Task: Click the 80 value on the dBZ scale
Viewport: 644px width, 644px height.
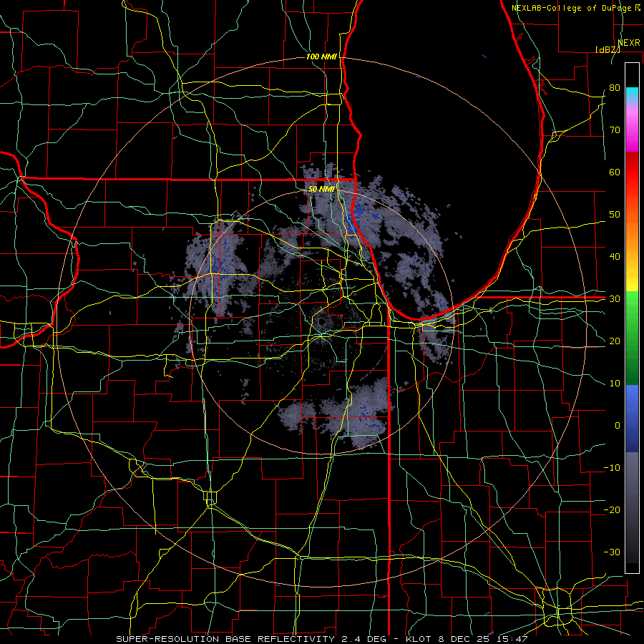Action: [615, 88]
